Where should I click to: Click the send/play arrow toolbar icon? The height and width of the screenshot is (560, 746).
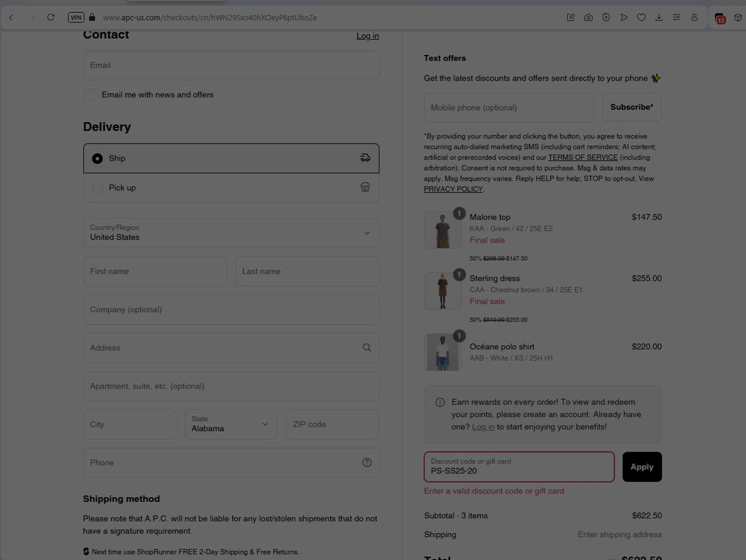coord(624,17)
